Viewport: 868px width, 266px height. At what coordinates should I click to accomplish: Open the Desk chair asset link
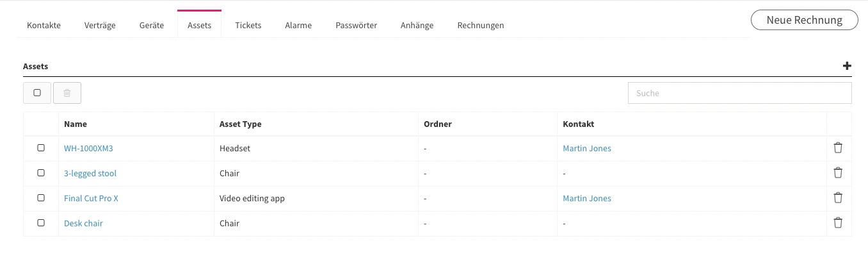point(83,224)
